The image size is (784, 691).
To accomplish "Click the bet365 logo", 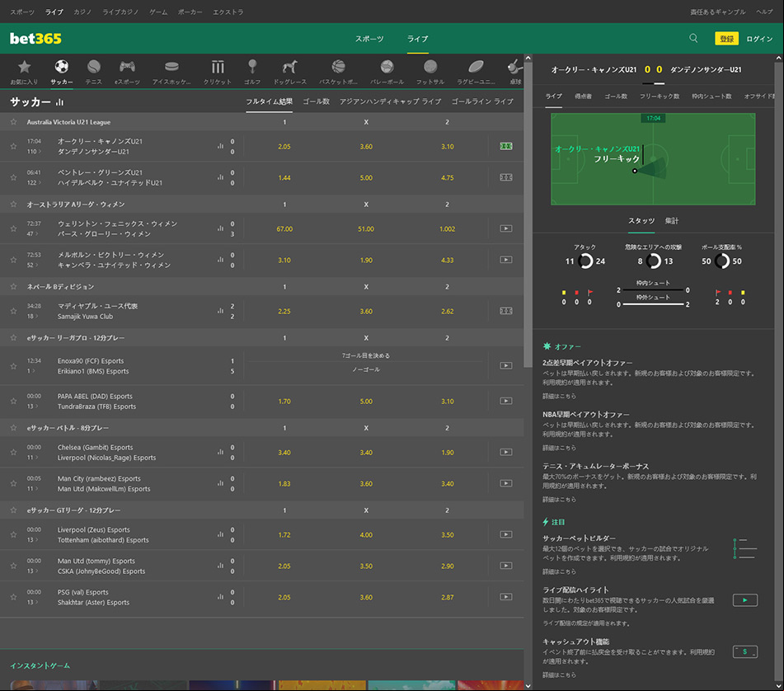I will tap(35, 39).
